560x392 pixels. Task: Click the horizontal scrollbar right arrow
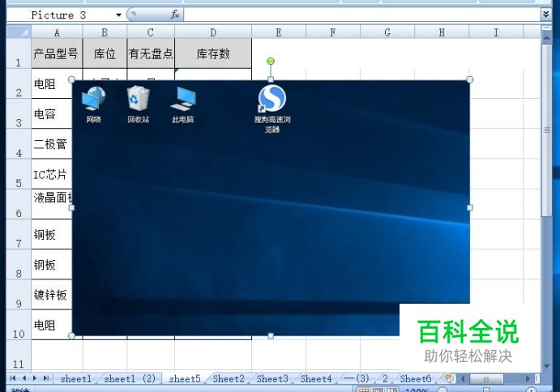click(x=528, y=378)
